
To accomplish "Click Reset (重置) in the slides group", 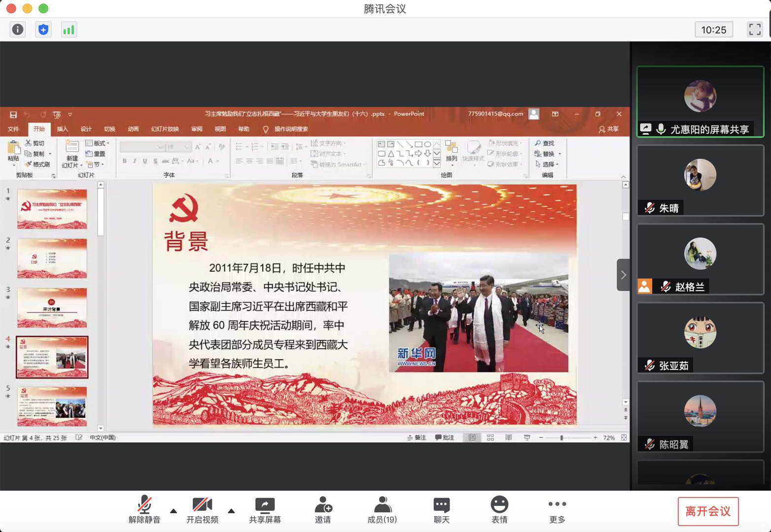I will pos(96,154).
